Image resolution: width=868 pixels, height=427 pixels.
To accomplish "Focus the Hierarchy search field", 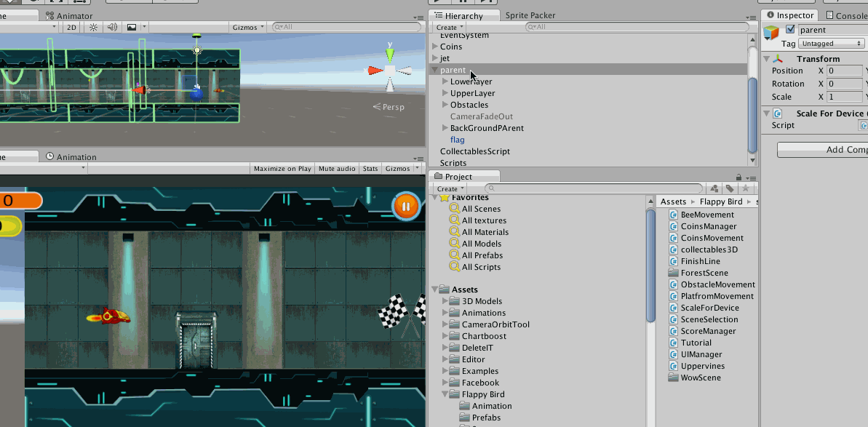I will click(636, 26).
